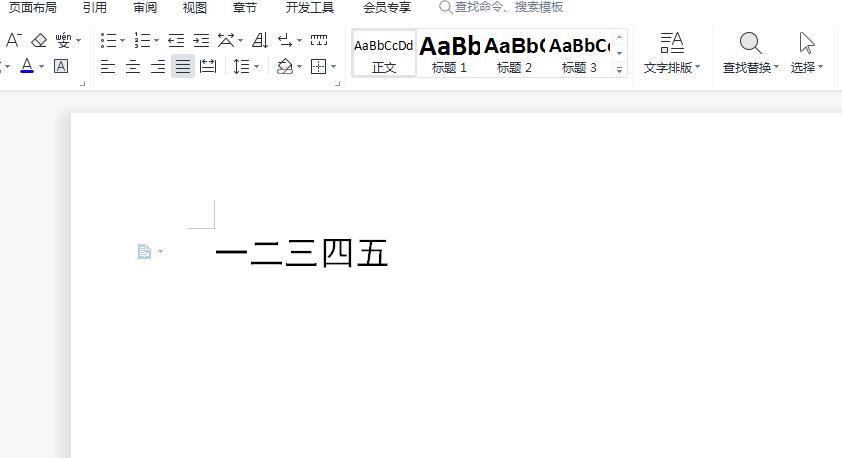
Task: Open the paragraph layout icon beside the text
Action: pos(144,251)
